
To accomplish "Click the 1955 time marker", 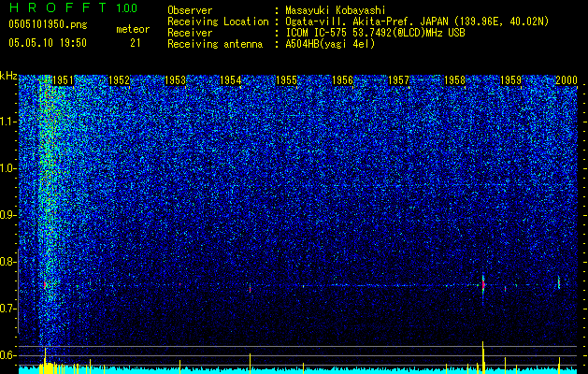I will coord(286,80).
